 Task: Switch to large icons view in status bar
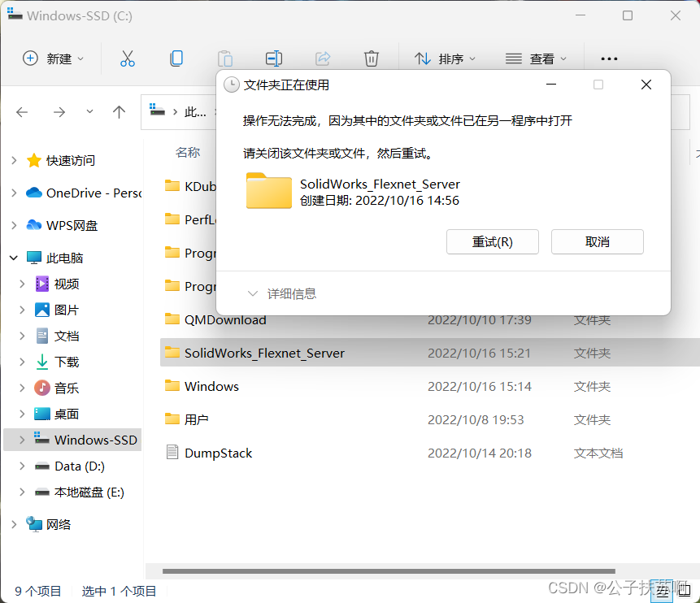click(684, 590)
